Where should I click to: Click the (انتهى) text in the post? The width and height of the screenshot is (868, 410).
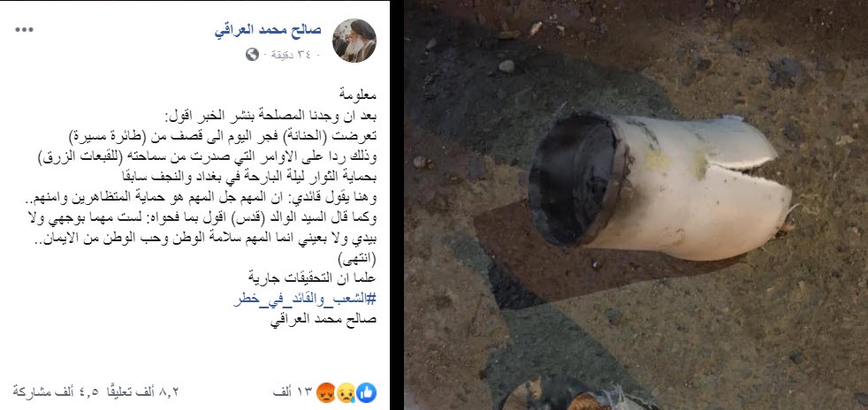[x=357, y=259]
